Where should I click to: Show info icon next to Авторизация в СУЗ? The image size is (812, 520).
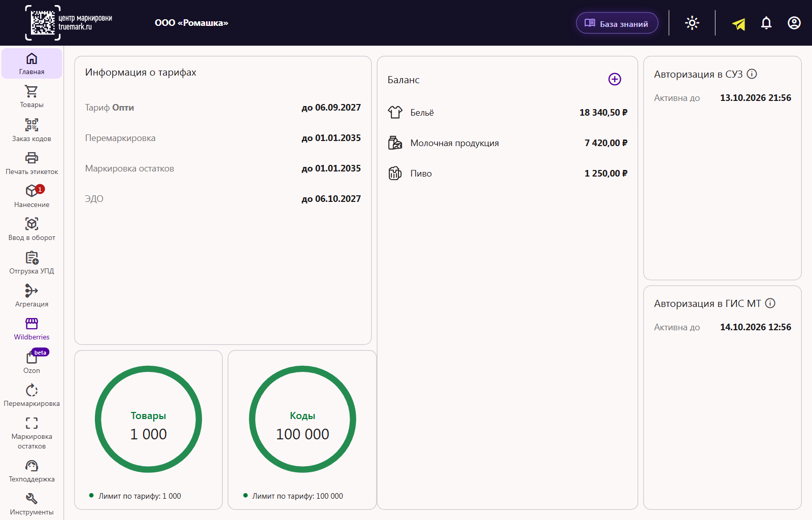click(752, 74)
